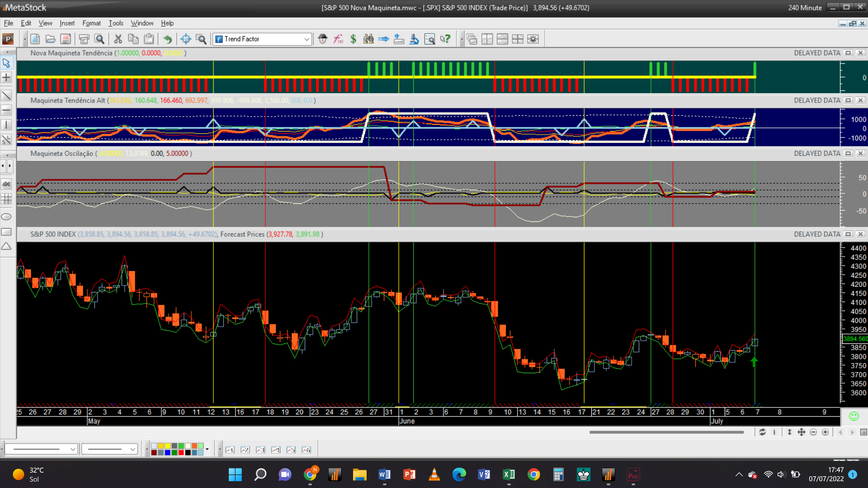Image resolution: width=868 pixels, height=488 pixels.
Task: Open the Indicator Builder (fx) tool
Action: (338, 39)
